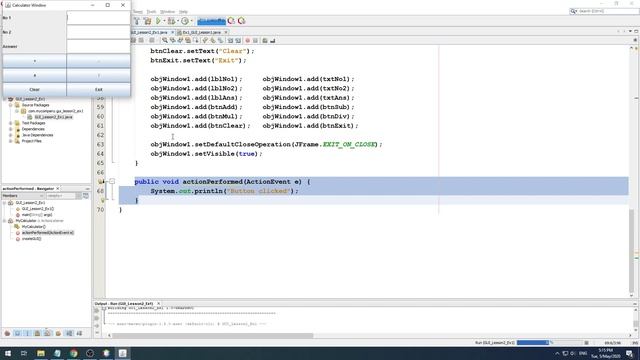Viewport: 640px width, 360px height.
Task: Click the Task View taskbar icon
Action: (x=24, y=353)
